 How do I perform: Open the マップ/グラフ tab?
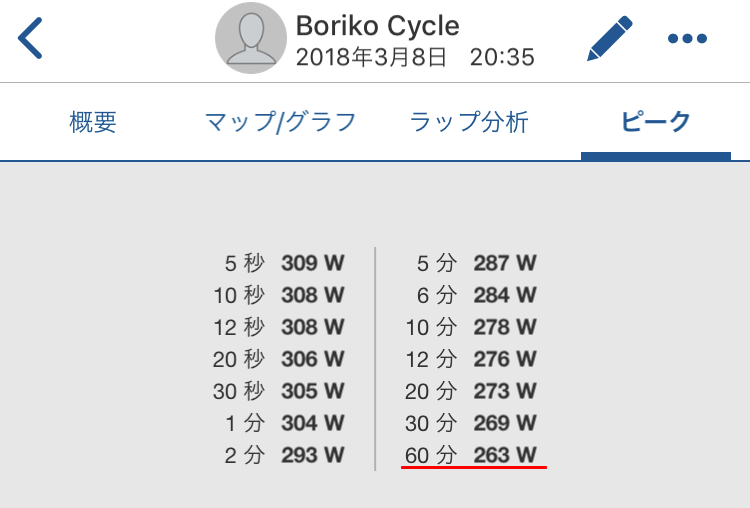coord(281,122)
